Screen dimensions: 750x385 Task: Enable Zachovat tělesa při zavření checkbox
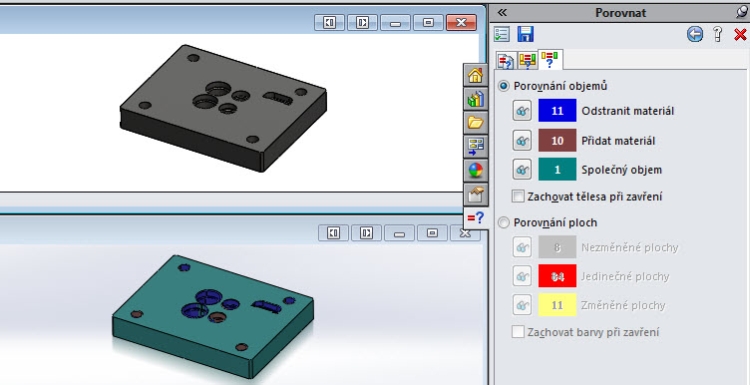[x=518, y=197]
